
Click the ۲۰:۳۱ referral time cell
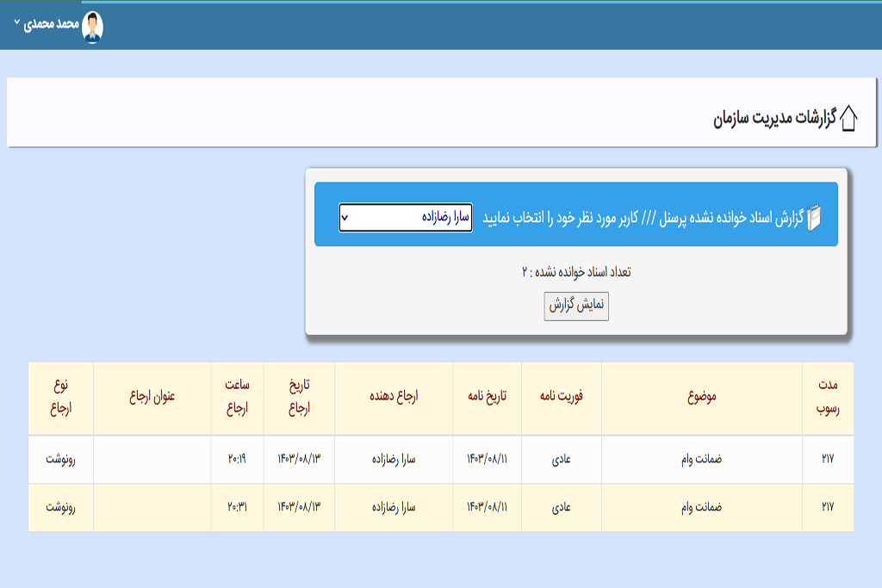238,507
